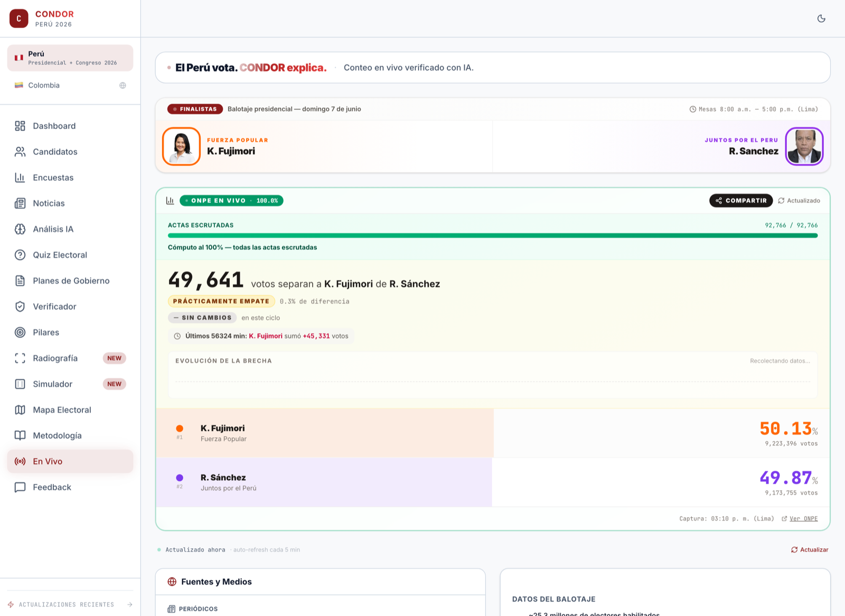
Task: Click the Planes de Gobierno document icon
Action: tap(20, 281)
